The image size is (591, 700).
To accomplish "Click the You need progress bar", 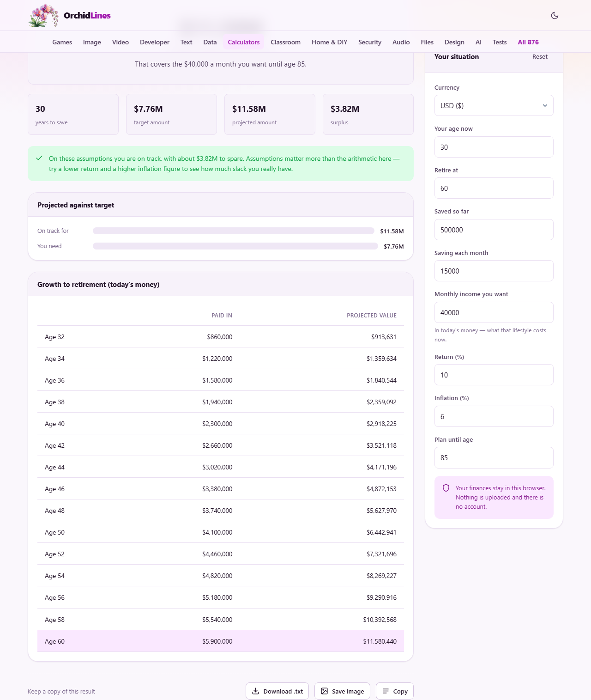I will [235, 246].
